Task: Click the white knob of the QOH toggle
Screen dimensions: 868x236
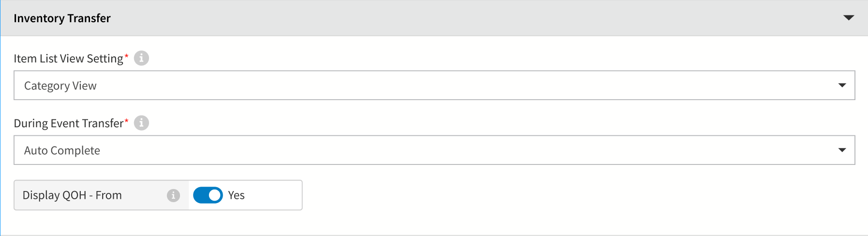Action: (215, 195)
